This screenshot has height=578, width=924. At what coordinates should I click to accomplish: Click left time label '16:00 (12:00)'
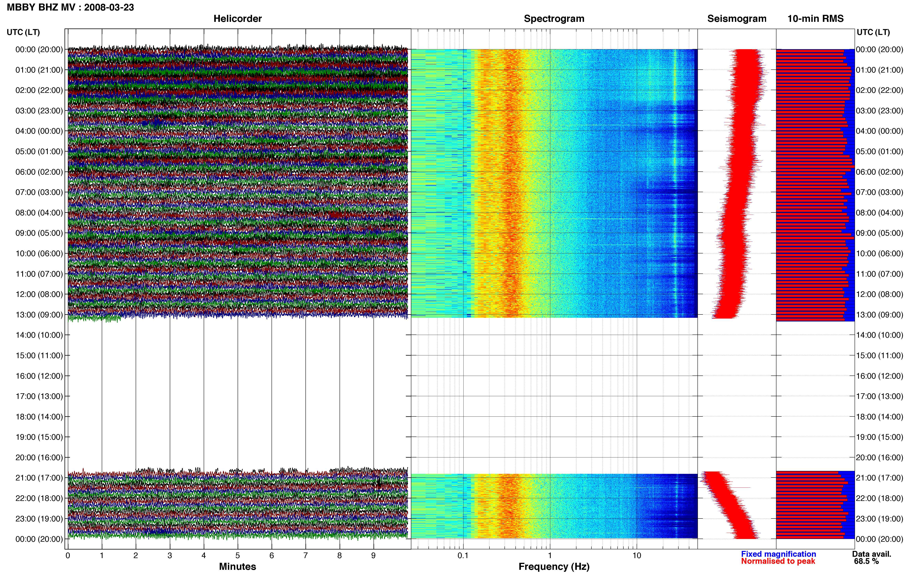coord(39,376)
